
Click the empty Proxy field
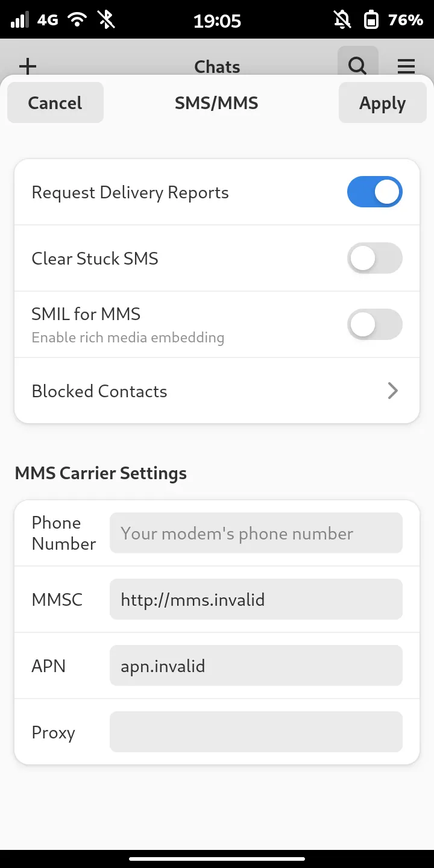pyautogui.click(x=256, y=732)
